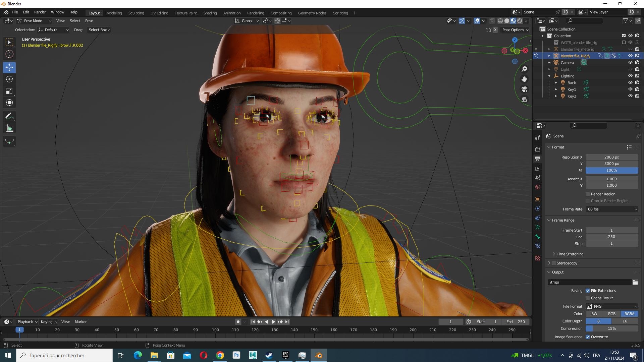Click the zoom view magnifier icon

(x=524, y=69)
